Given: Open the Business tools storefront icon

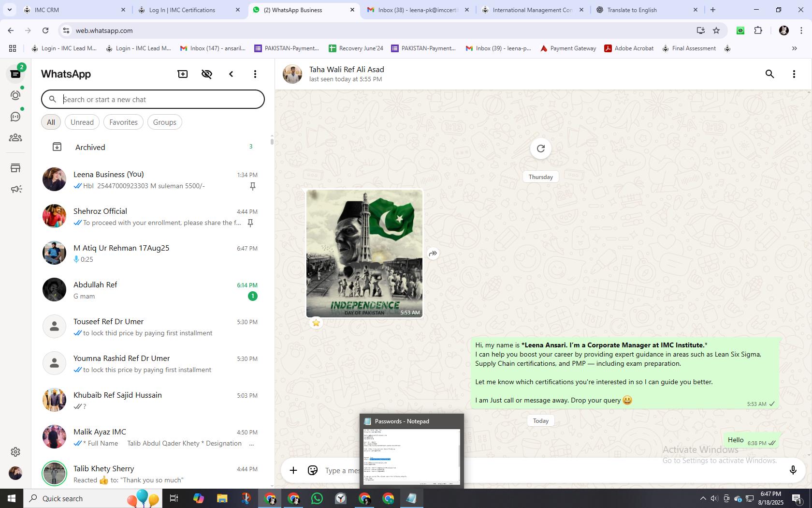Looking at the screenshot, I should tap(15, 168).
